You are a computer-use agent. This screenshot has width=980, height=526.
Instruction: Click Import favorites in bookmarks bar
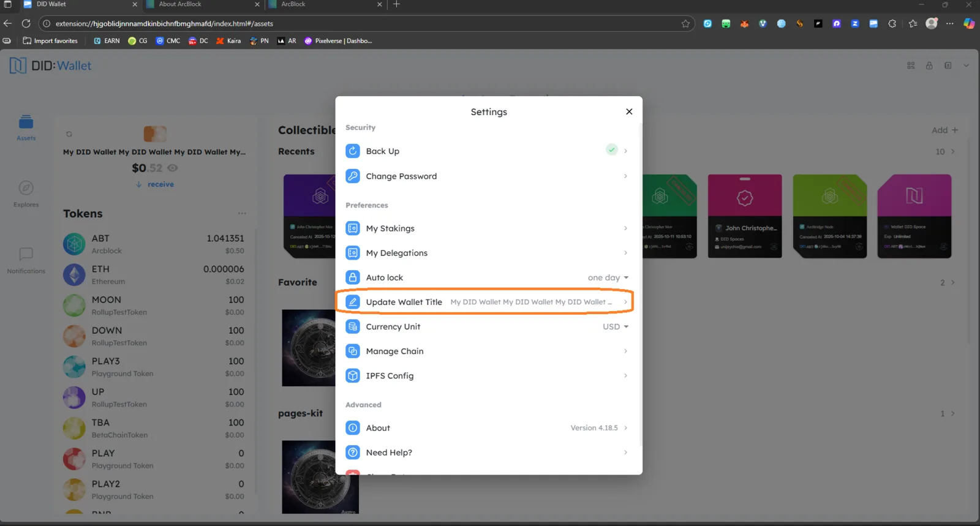[x=50, y=41]
